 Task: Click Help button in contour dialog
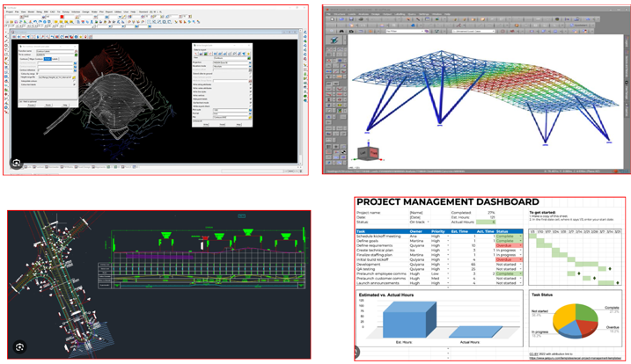point(65,105)
